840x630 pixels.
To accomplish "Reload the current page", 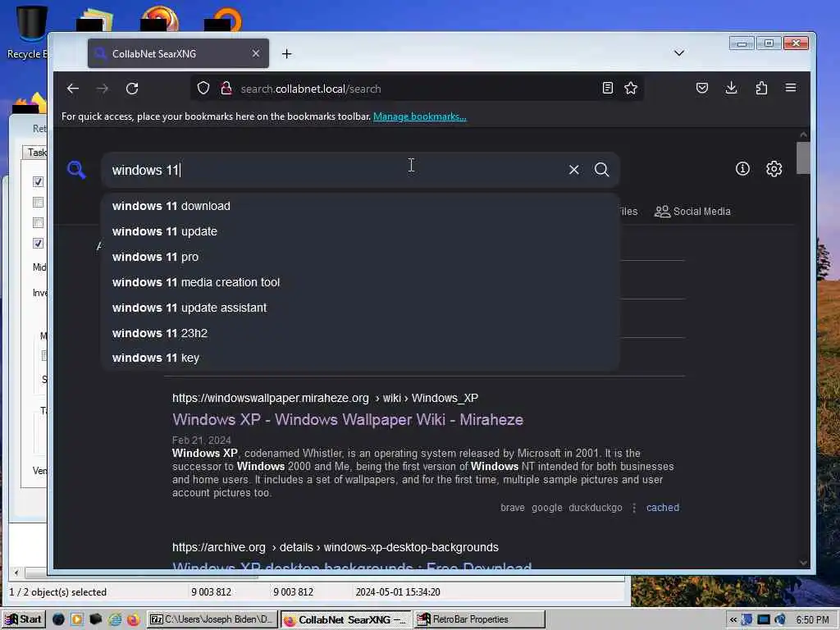I will [x=132, y=89].
